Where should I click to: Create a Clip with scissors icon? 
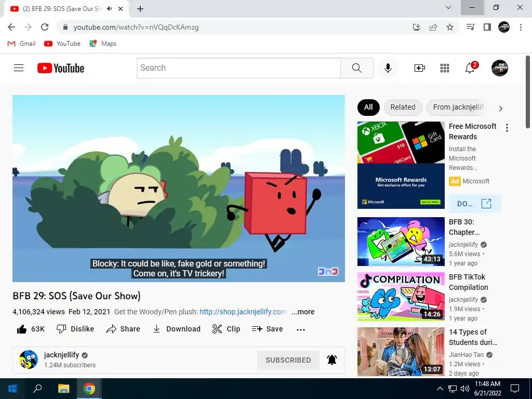pyautogui.click(x=226, y=329)
